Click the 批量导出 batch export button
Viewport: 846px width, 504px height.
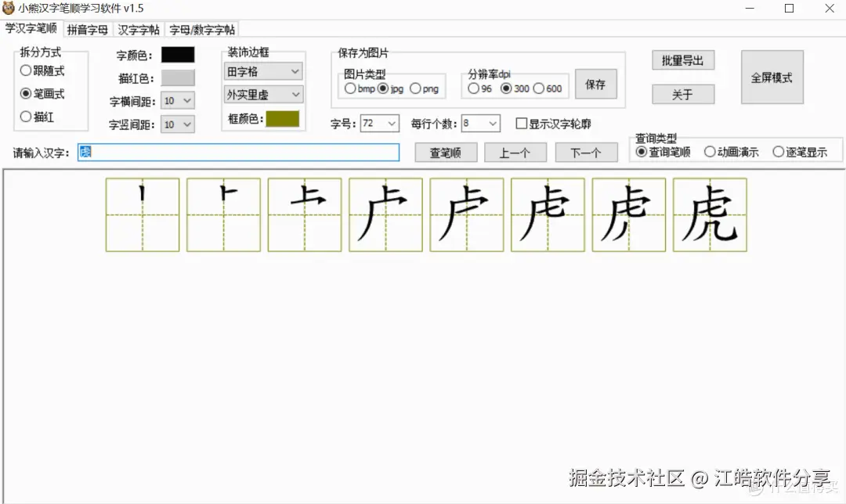click(x=682, y=59)
